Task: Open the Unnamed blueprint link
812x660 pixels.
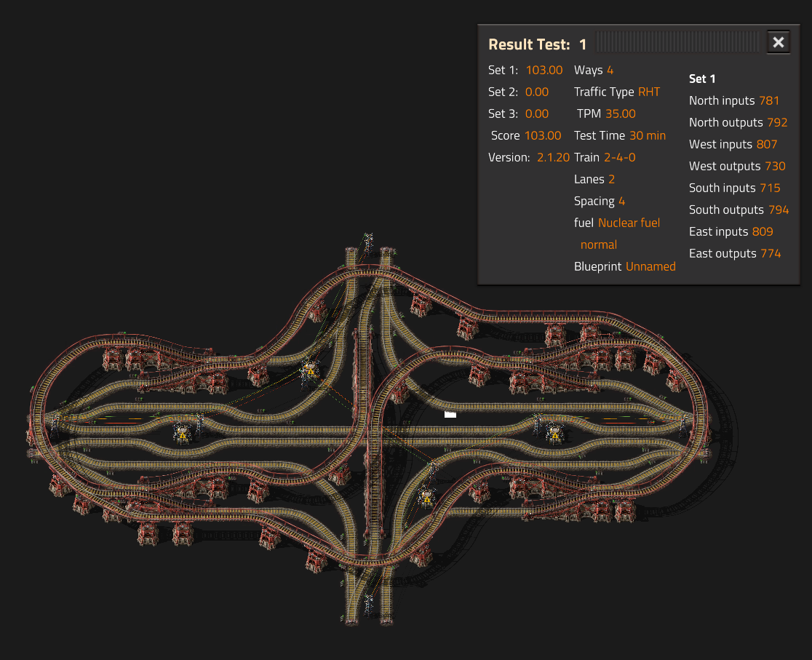Action: tap(650, 266)
